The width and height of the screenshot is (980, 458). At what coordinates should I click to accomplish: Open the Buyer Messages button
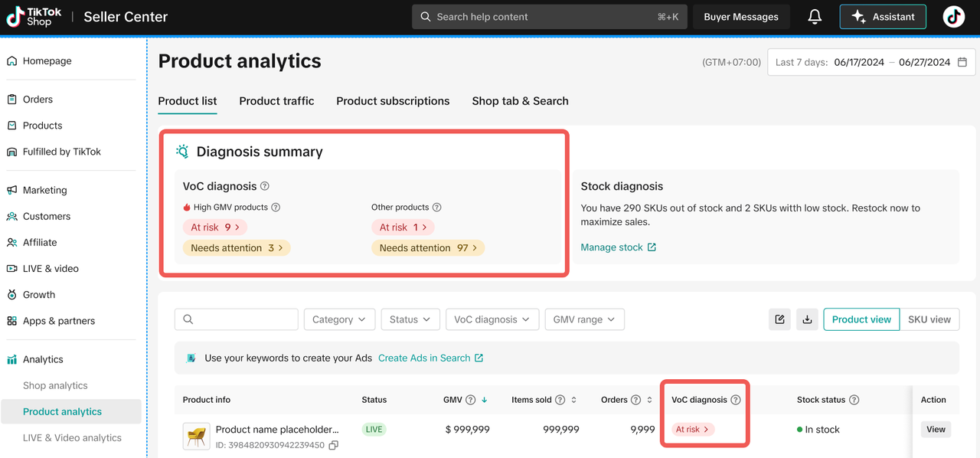click(x=740, y=17)
